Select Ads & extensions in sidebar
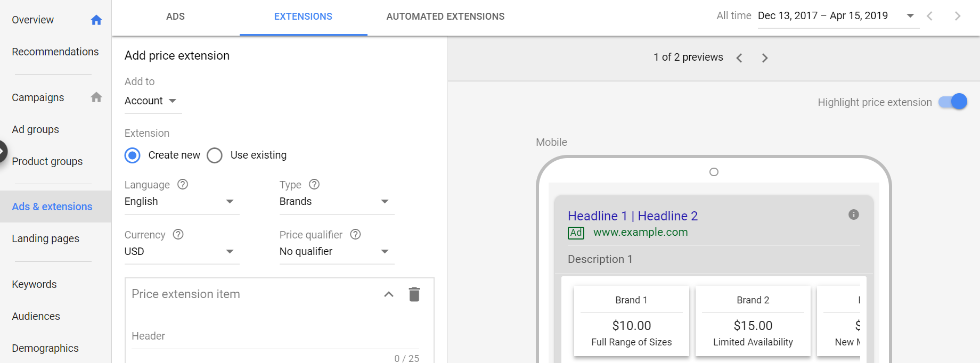This screenshot has height=363, width=980. click(x=55, y=207)
